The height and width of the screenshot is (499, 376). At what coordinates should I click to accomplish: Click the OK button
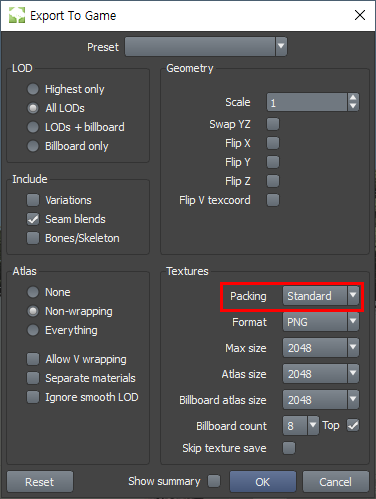click(263, 481)
